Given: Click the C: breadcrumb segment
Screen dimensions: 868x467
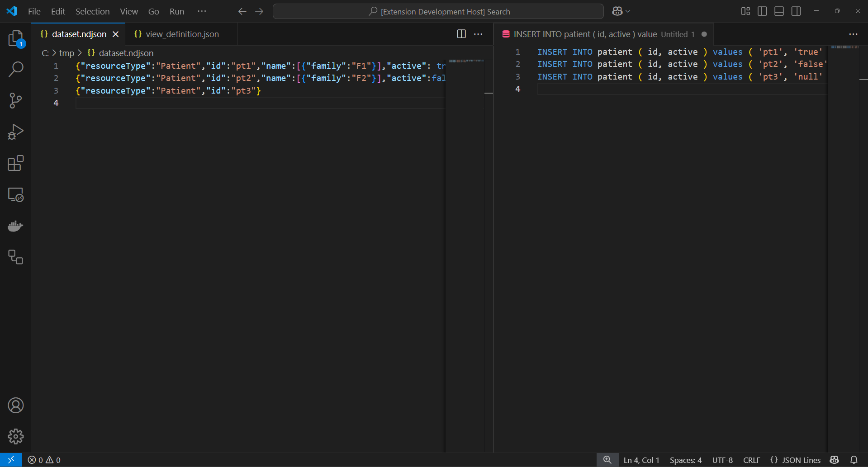Looking at the screenshot, I should pyautogui.click(x=45, y=53).
